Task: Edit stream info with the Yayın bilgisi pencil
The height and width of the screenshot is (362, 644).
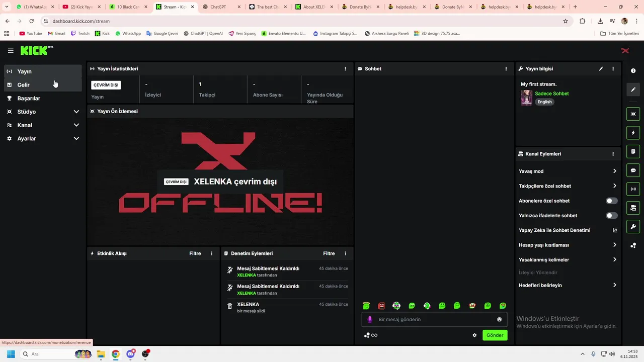Action: tap(601, 69)
